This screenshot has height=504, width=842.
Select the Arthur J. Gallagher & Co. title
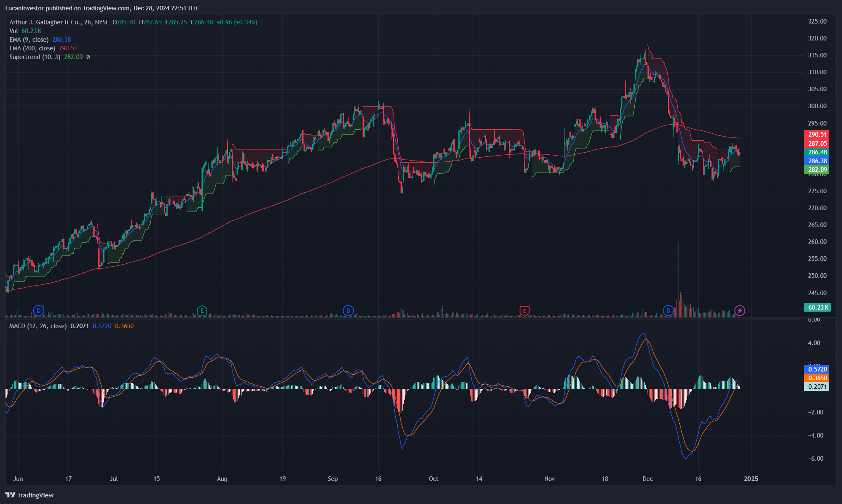point(45,22)
